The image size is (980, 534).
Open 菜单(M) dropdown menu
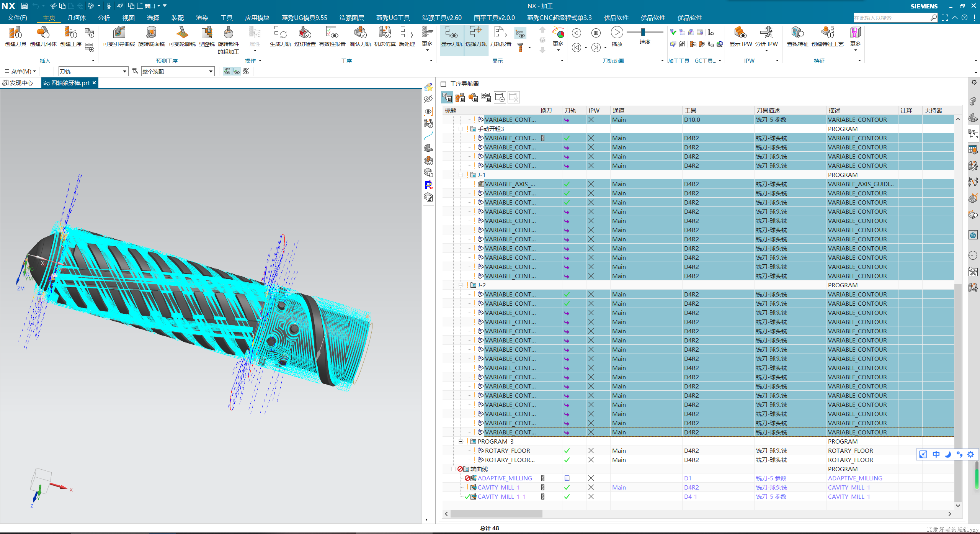tap(20, 71)
